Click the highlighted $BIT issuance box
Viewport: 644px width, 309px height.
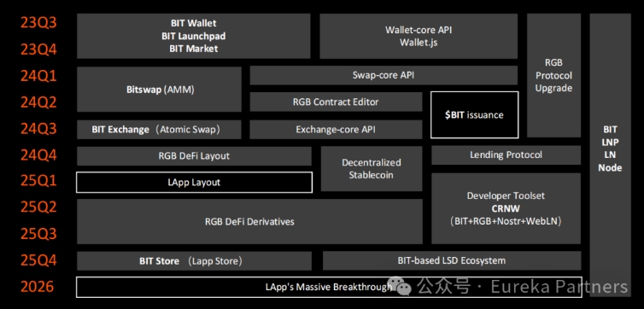[474, 115]
